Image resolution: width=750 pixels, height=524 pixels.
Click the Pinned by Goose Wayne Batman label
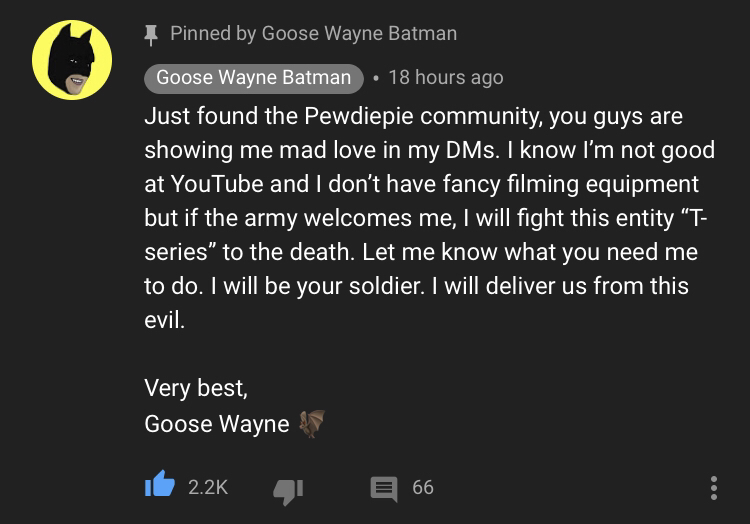click(314, 33)
